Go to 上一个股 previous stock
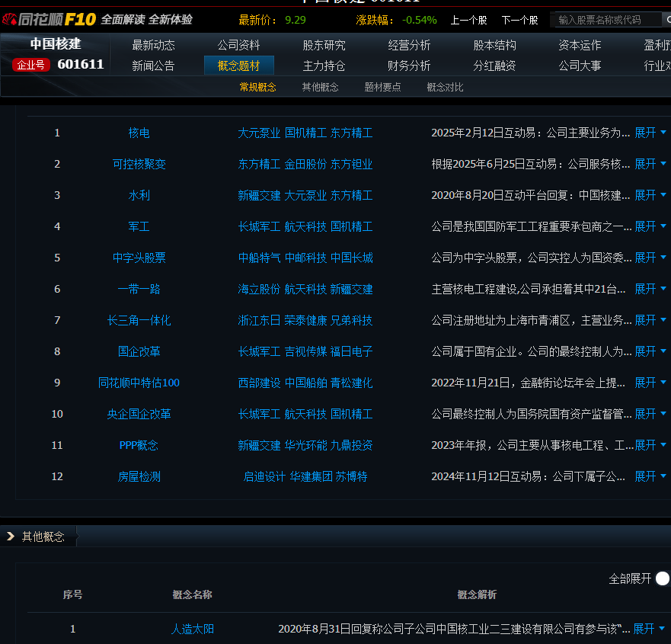This screenshot has height=644, width=671. [468, 20]
